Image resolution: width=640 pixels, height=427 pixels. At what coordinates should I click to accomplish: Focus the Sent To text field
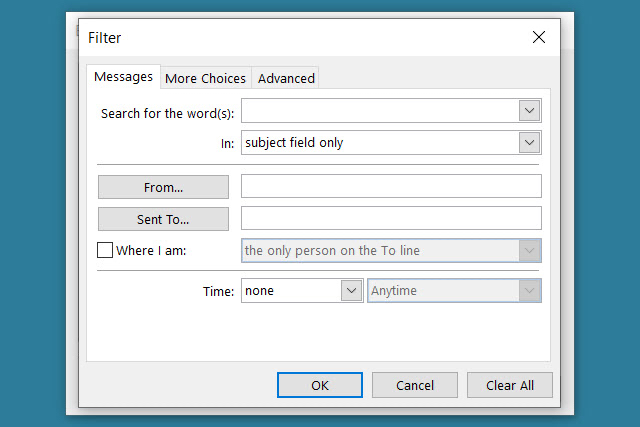[x=391, y=218]
